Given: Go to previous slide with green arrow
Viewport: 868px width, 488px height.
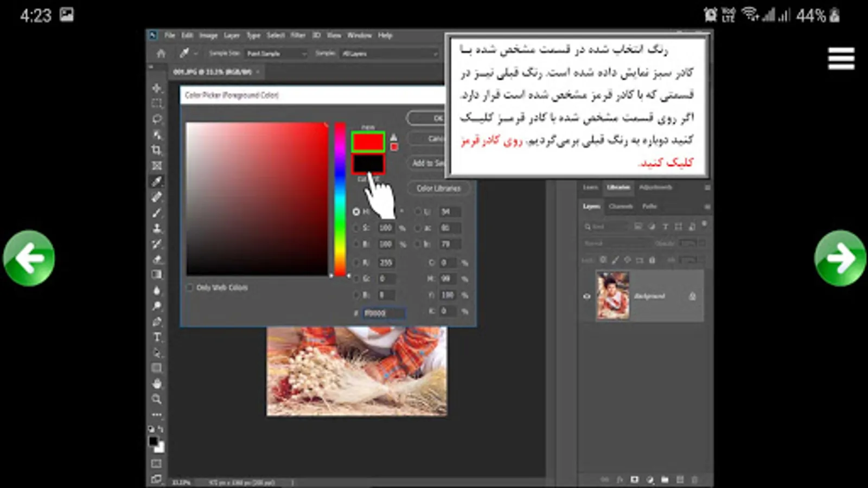Looking at the screenshot, I should pyautogui.click(x=29, y=258).
